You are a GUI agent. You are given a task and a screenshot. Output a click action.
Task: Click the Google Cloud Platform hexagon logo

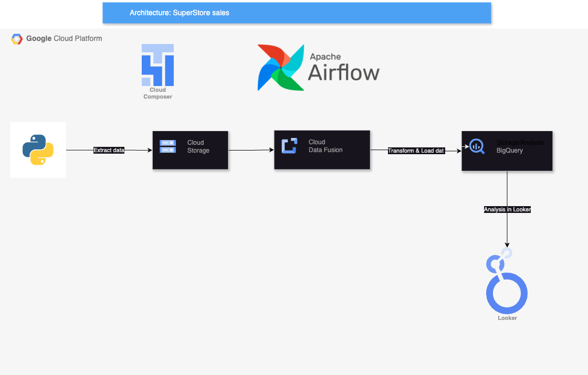point(17,38)
